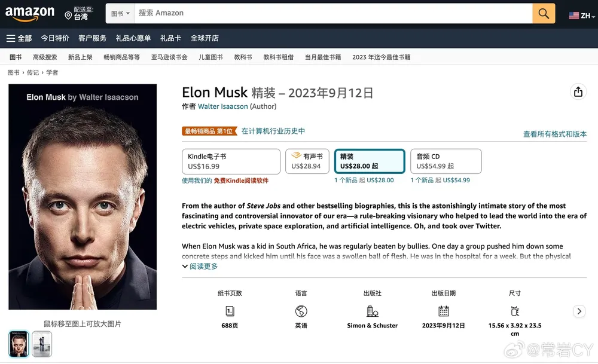Select the 音频 CD format option
The width and height of the screenshot is (598, 364).
pos(446,161)
